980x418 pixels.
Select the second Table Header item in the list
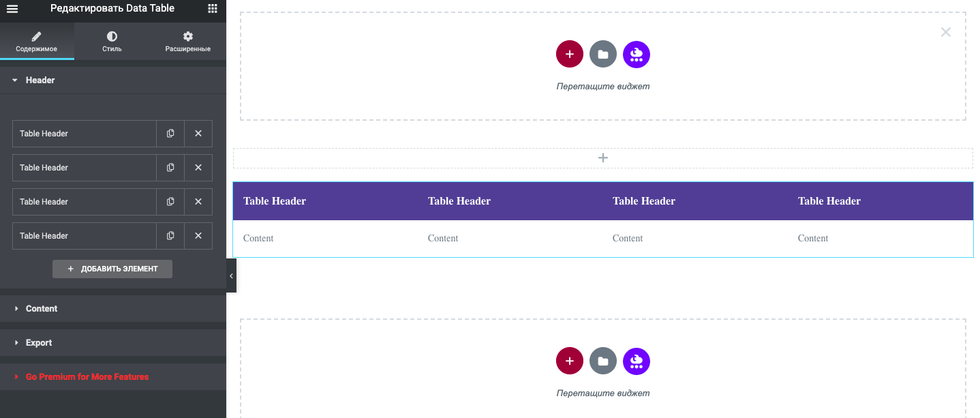coord(85,168)
